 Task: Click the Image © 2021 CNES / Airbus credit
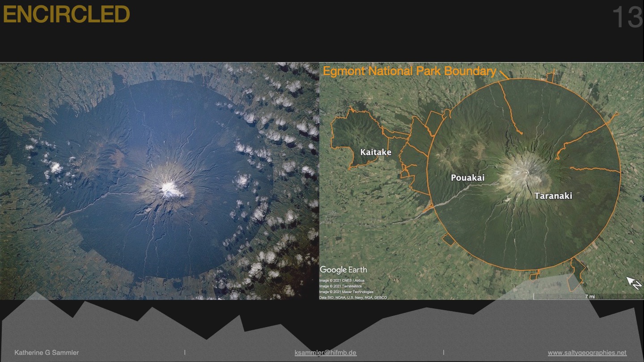pyautogui.click(x=342, y=281)
